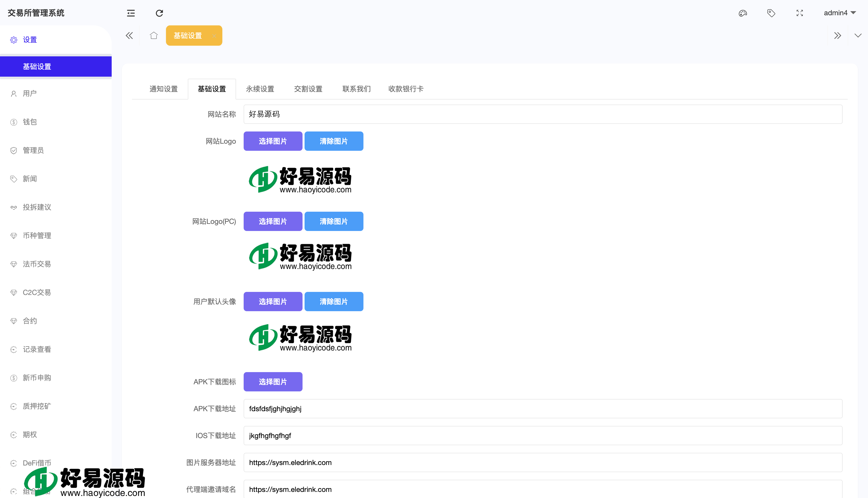The height and width of the screenshot is (498, 868).
Task: Open the down-chevron tab options menu
Action: click(858, 35)
